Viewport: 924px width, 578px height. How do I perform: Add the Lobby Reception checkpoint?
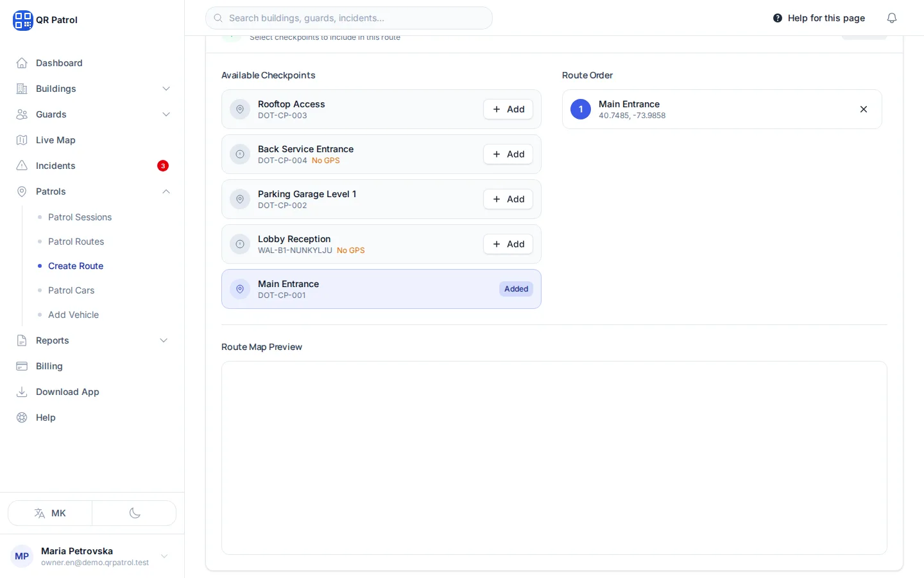point(508,244)
